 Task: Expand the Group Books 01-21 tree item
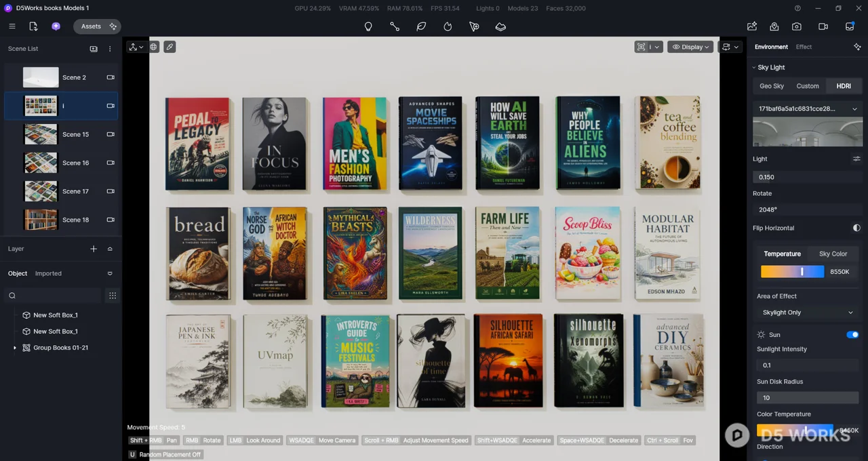click(x=15, y=348)
